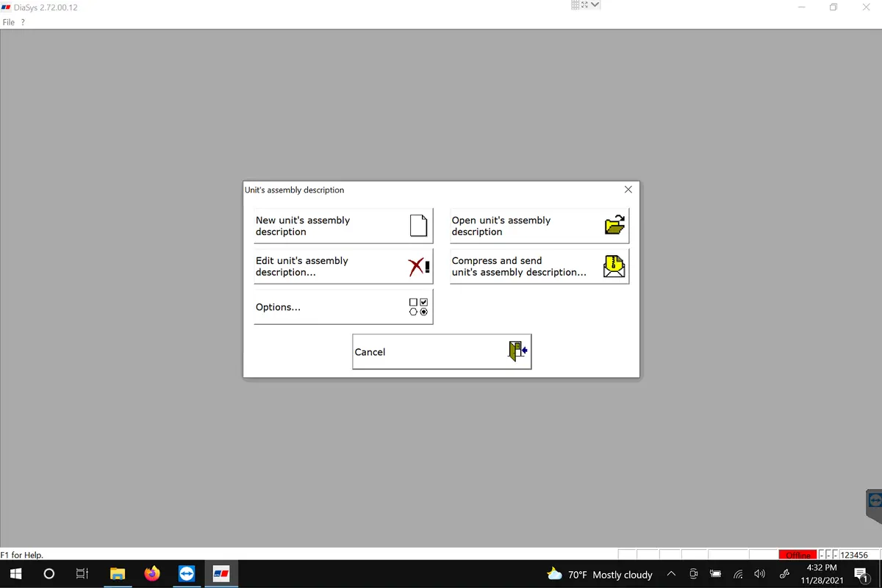The height and width of the screenshot is (588, 882).
Task: Click the Meet Now tray icon
Action: pyautogui.click(x=694, y=574)
